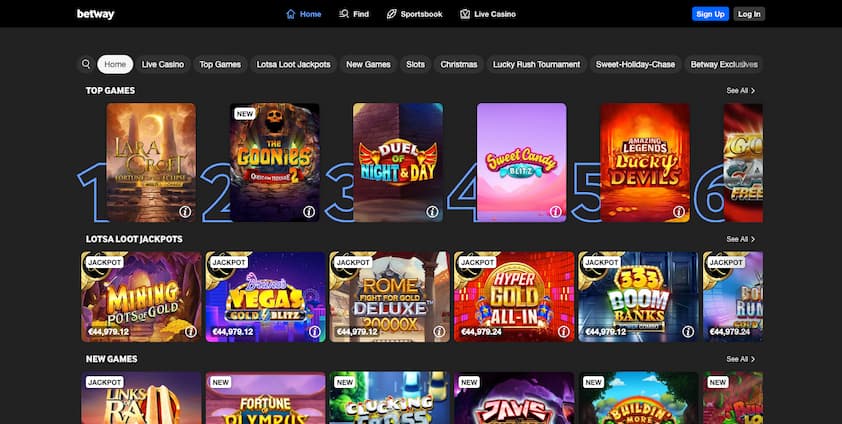Click JACKPOT badge on Mining Pots of Gold
This screenshot has height=424, width=842.
pos(104,262)
